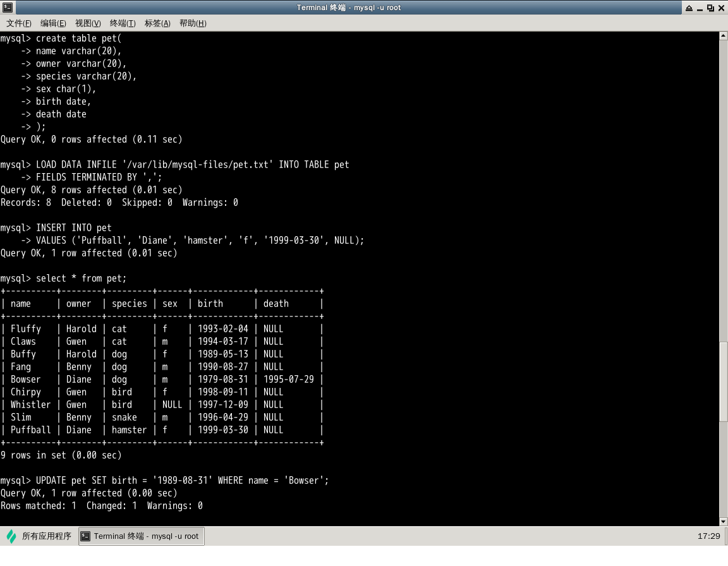The image size is (728, 566).
Task: Activate the Terminal 终端 taskbar button
Action: click(x=142, y=536)
